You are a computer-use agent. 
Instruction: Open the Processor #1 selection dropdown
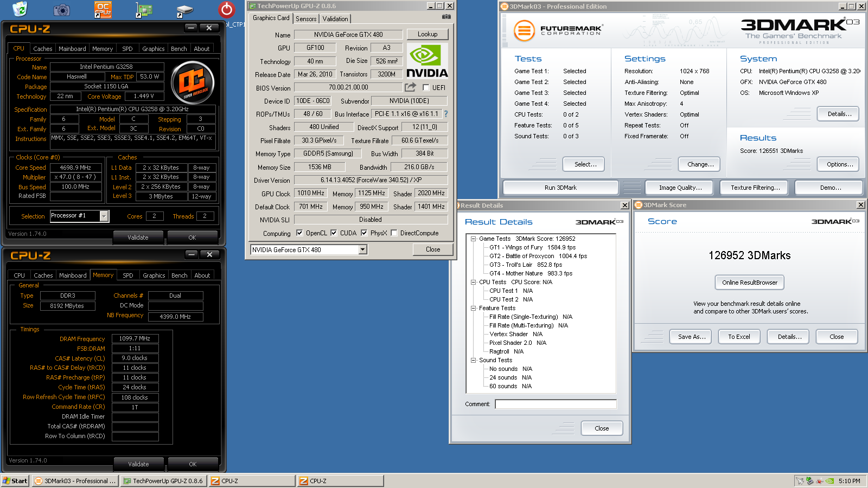pos(104,216)
